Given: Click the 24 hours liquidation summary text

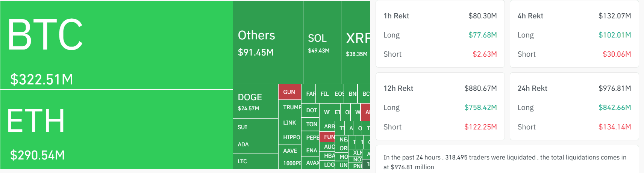Looking at the screenshot, I should 505,162.
